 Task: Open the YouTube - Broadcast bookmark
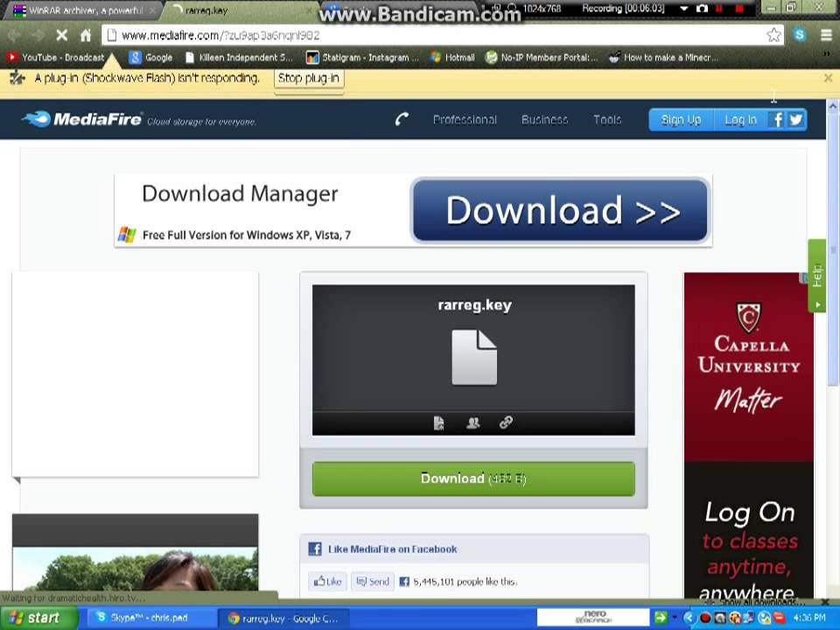pyautogui.click(x=55, y=58)
